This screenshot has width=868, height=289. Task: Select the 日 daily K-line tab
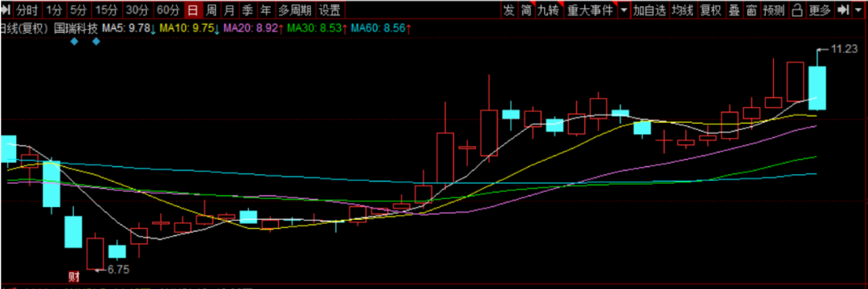pyautogui.click(x=193, y=10)
